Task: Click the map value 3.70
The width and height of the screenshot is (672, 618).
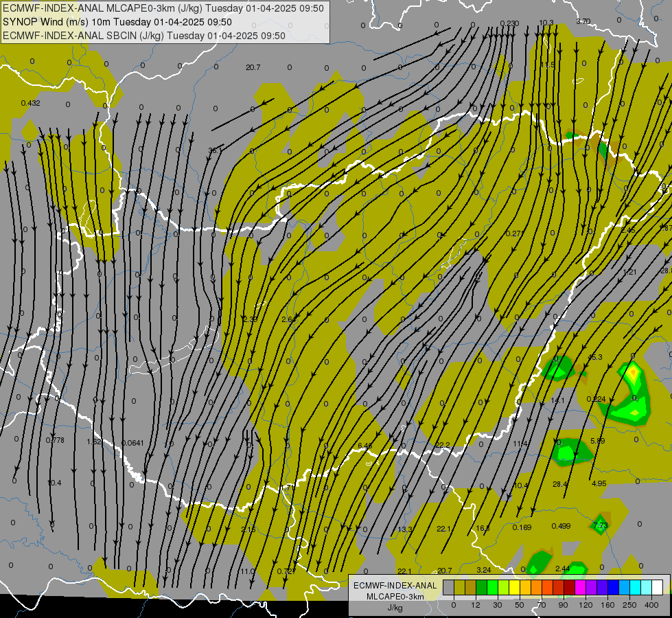Action: (x=583, y=21)
